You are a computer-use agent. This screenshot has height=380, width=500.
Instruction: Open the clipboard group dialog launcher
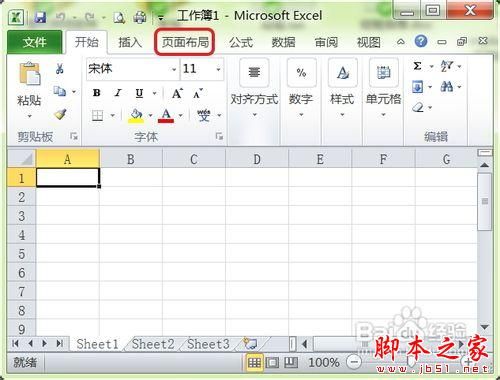pyautogui.click(x=74, y=136)
